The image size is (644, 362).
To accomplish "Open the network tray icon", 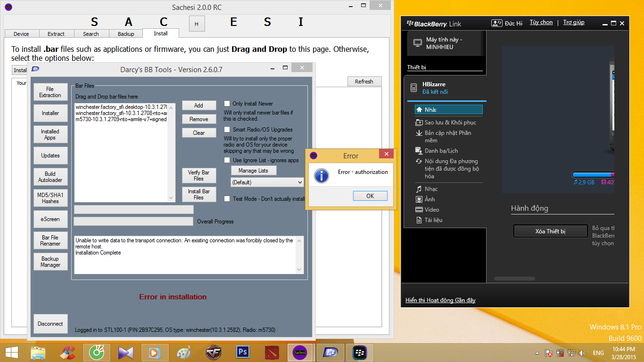I will click(571, 353).
